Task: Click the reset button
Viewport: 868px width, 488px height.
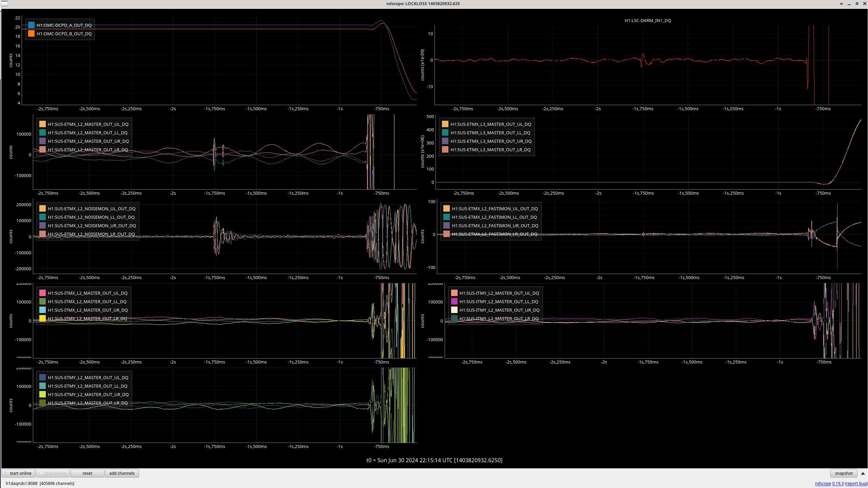Action: point(87,473)
